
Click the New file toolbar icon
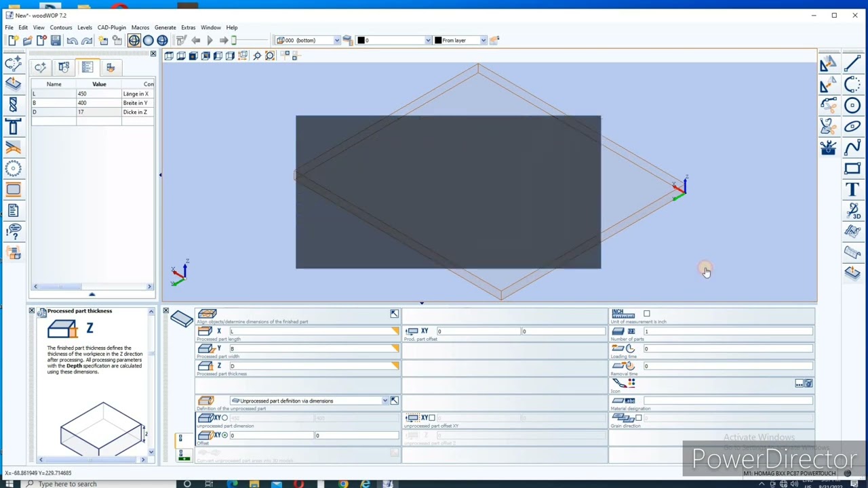point(13,41)
